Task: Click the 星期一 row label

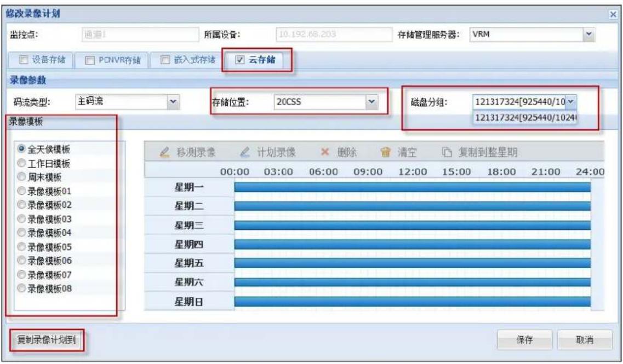Action: click(x=189, y=187)
